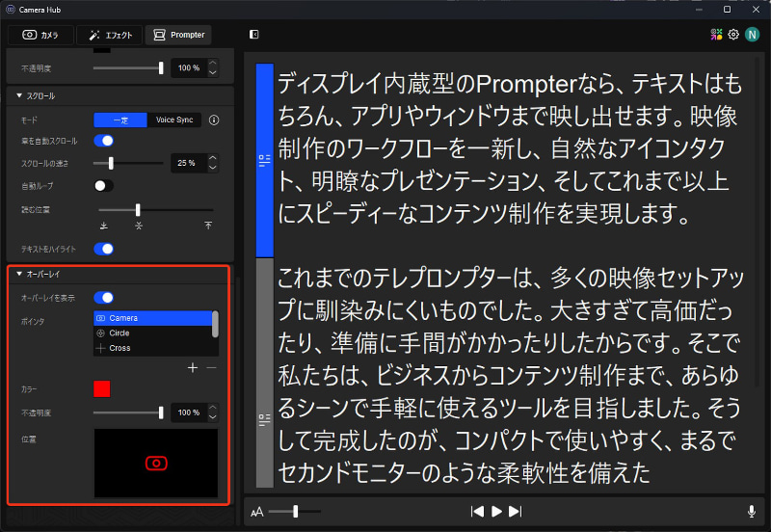Click the pointer list scrollbar
This screenshot has width=771, height=532.
(x=215, y=324)
